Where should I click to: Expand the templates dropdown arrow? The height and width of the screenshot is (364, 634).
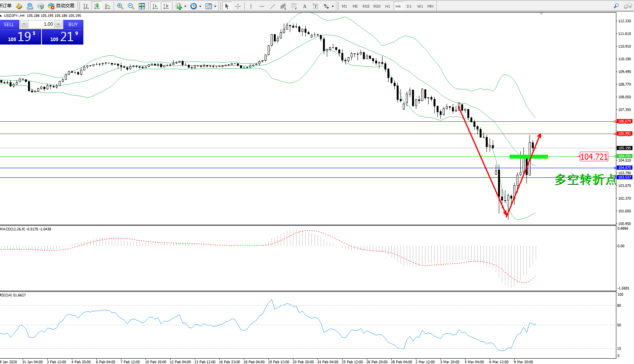coord(215,6)
